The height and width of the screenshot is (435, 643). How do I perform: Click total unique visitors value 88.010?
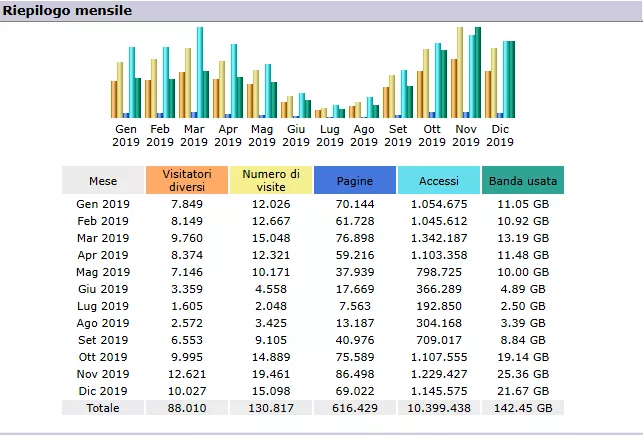pos(187,408)
